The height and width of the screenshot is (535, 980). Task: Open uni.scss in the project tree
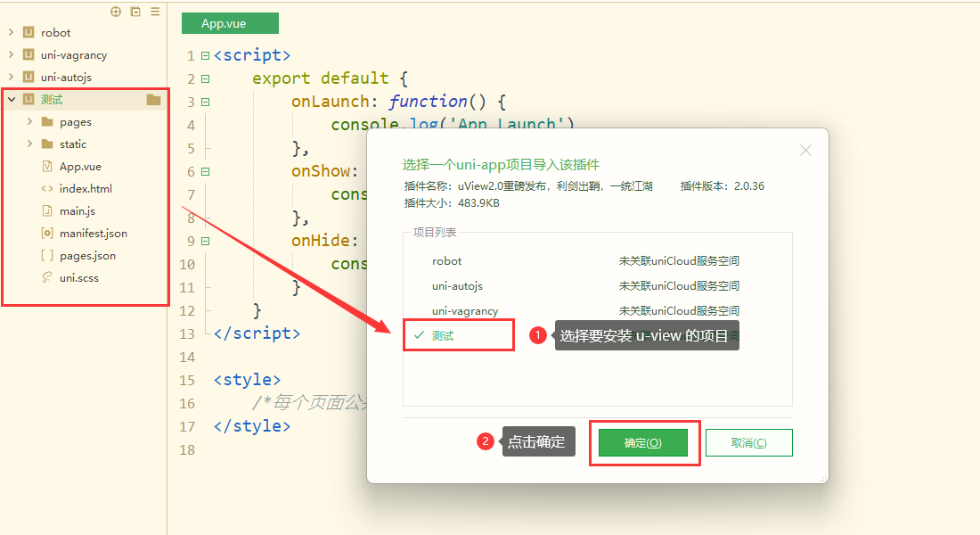point(78,277)
